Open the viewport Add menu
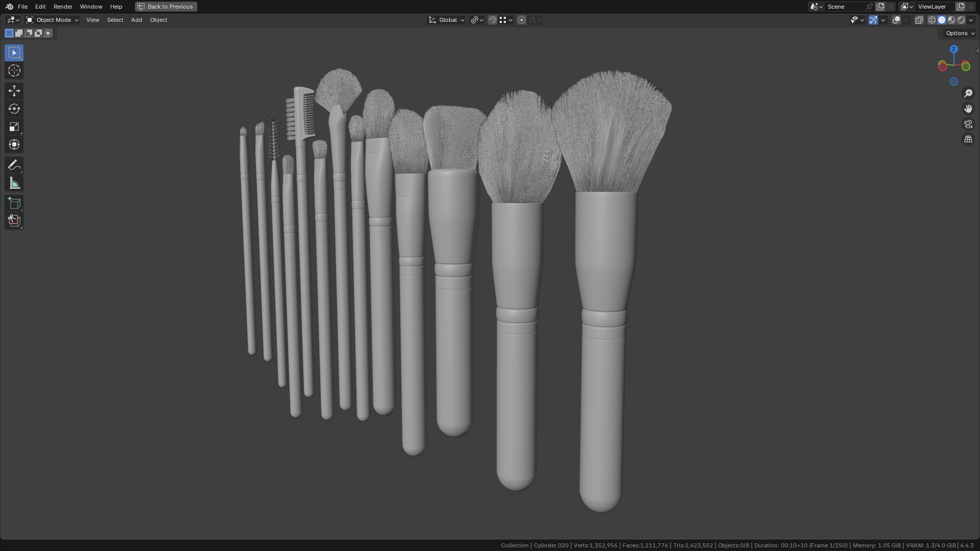Viewport: 980px width, 551px height. pos(136,20)
